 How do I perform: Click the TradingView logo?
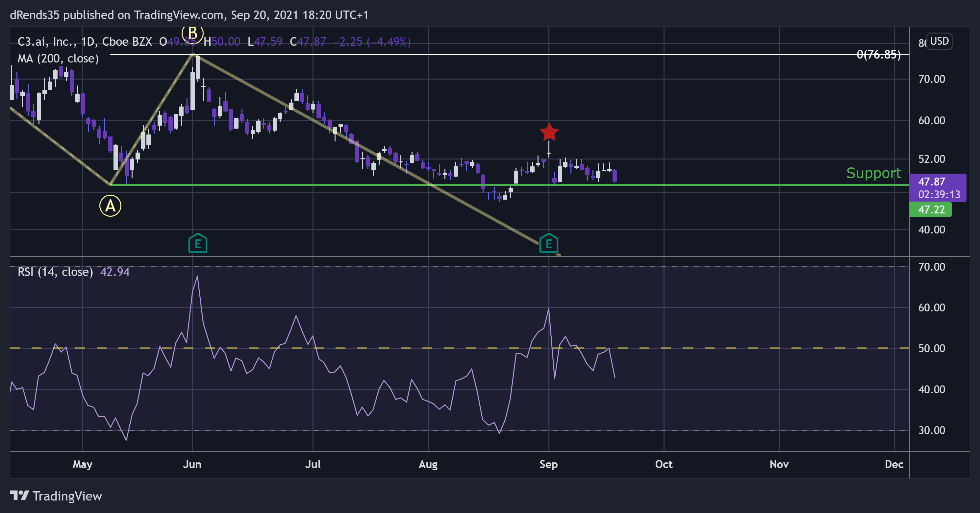coord(56,496)
